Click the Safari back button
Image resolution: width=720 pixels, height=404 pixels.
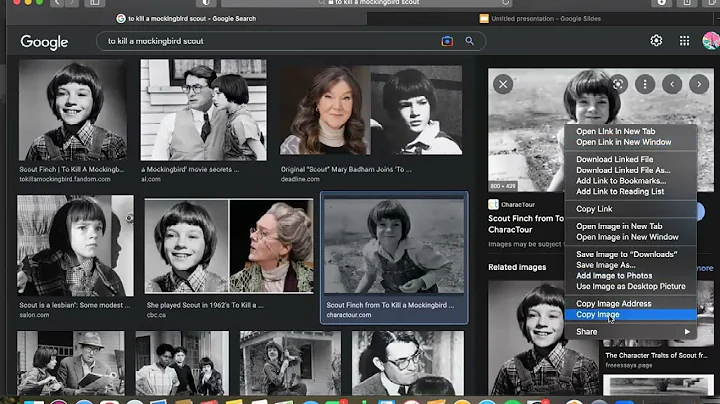(x=57, y=3)
